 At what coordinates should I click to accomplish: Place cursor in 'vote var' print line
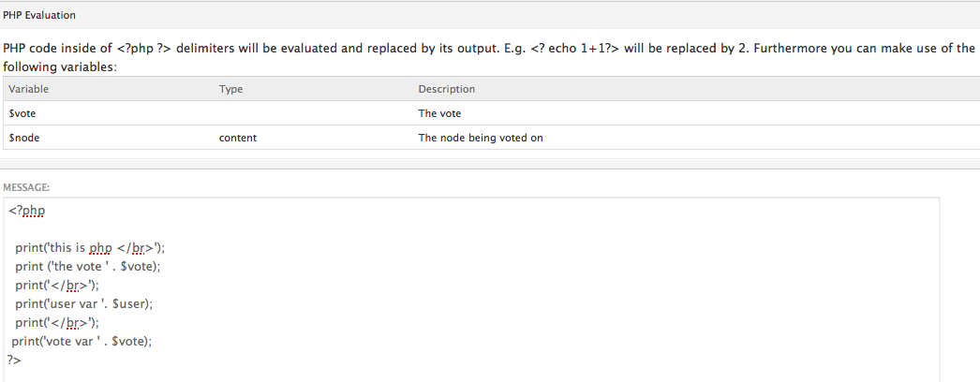click(x=82, y=342)
